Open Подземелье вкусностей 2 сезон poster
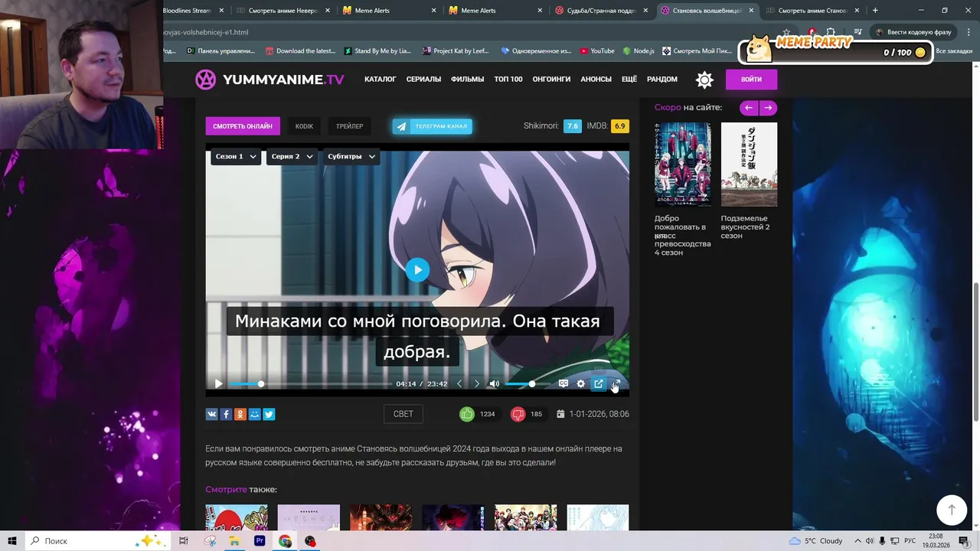Image resolution: width=980 pixels, height=551 pixels. click(x=749, y=164)
